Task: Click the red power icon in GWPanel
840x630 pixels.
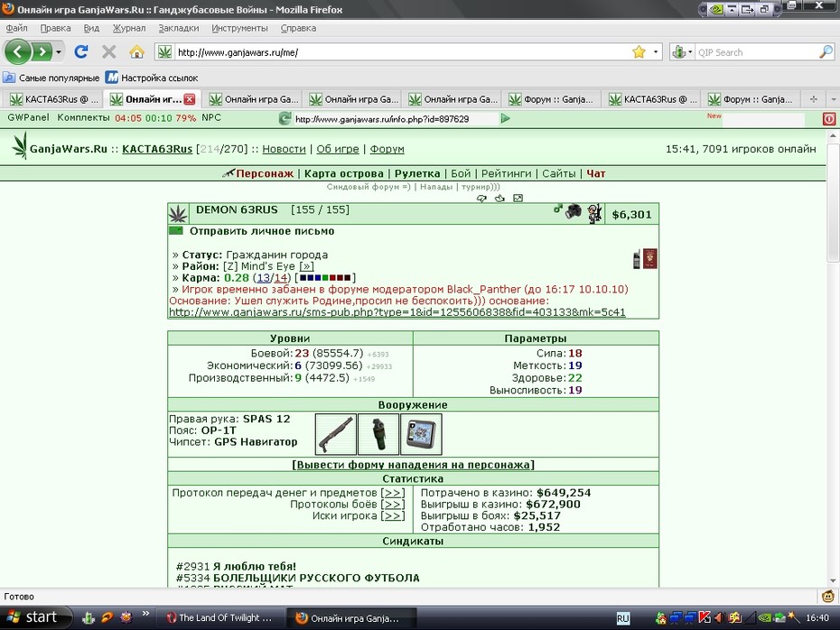Action: pos(829,119)
